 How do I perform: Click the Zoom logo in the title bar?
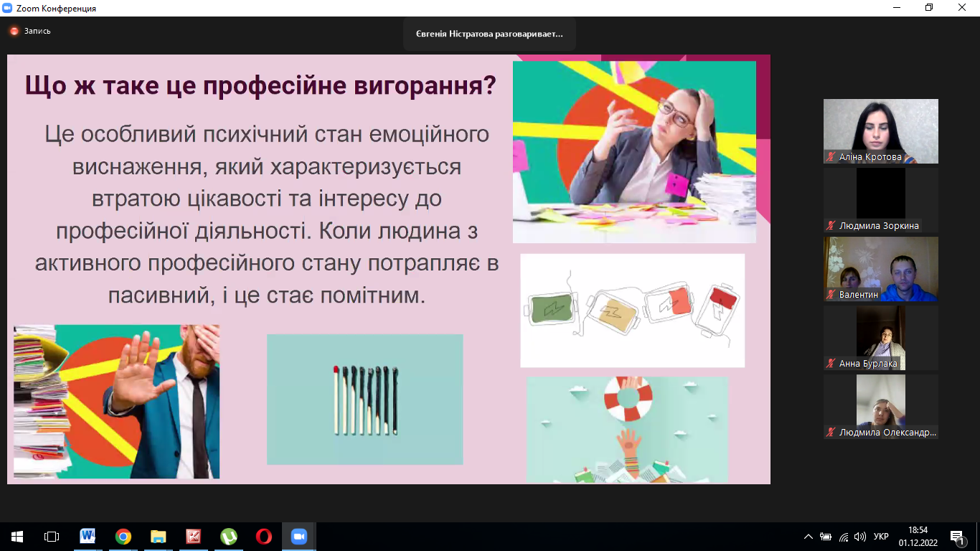(x=8, y=8)
